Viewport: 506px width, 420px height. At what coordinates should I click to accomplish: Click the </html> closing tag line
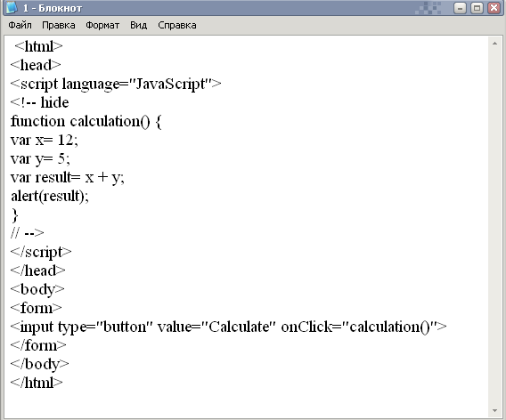(x=37, y=383)
